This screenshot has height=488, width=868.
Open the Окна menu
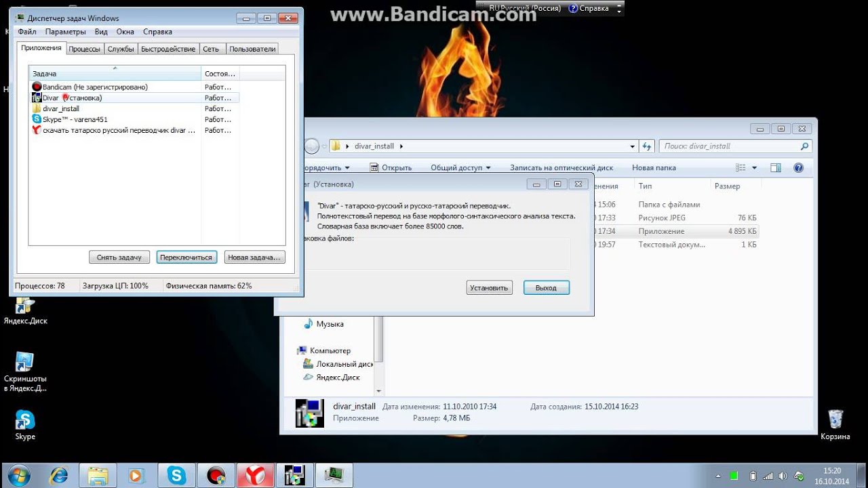click(125, 32)
